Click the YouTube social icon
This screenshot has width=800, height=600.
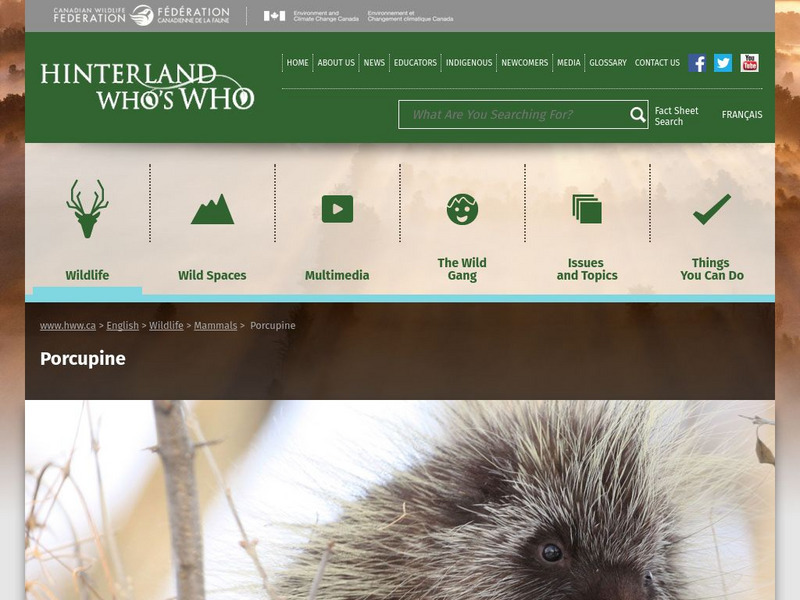coord(748,63)
